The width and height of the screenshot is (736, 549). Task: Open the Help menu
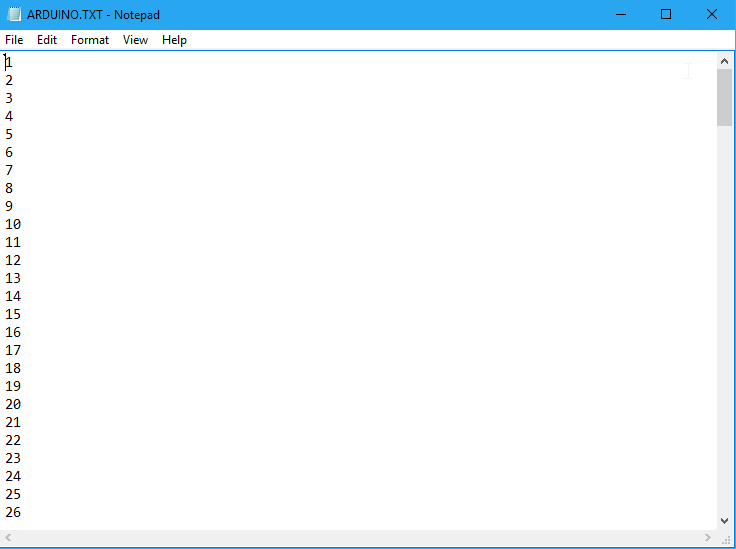point(174,40)
